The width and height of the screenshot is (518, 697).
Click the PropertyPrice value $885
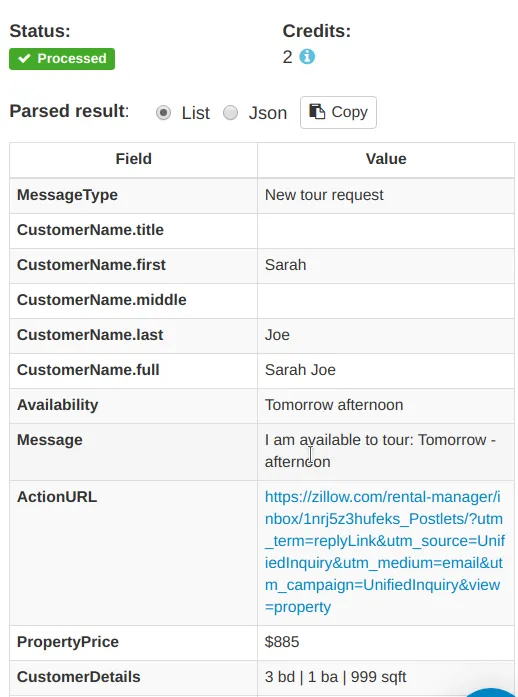point(282,642)
